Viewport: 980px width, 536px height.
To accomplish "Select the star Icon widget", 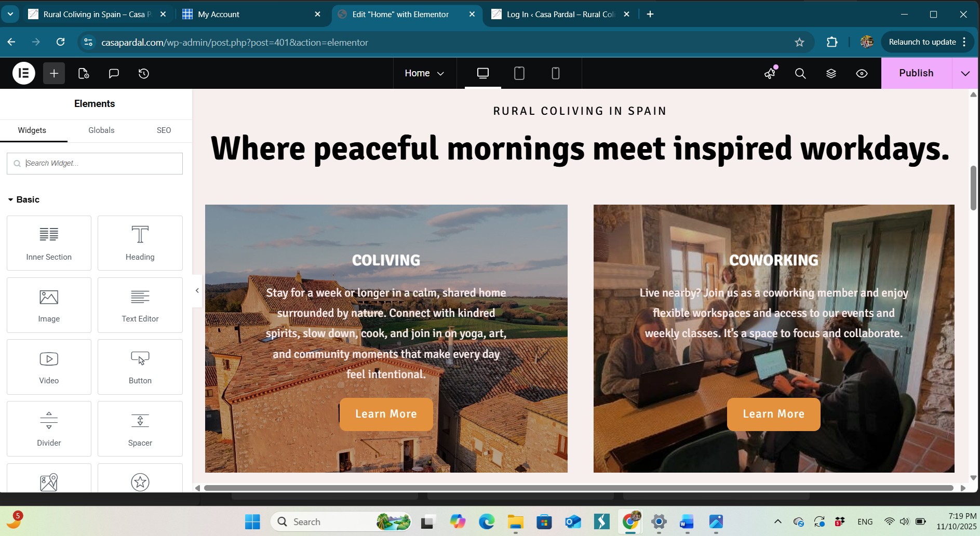I will (x=140, y=482).
